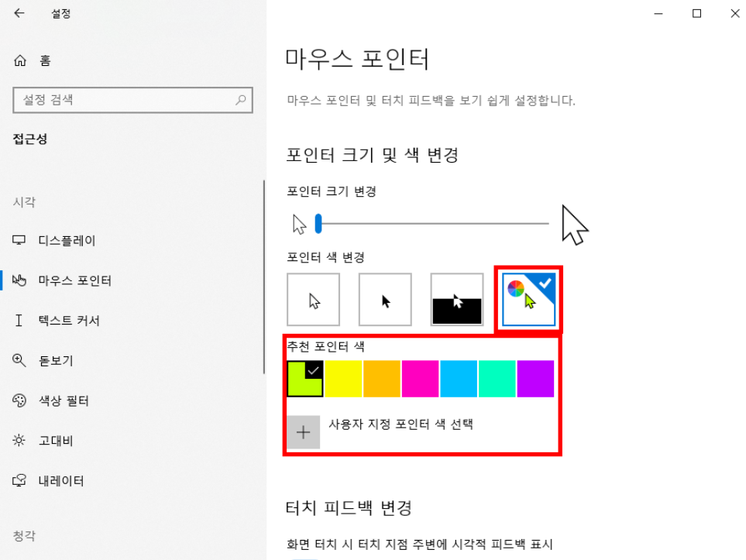This screenshot has width=746, height=560.
Task: Select the lime green pointer color
Action: [305, 379]
